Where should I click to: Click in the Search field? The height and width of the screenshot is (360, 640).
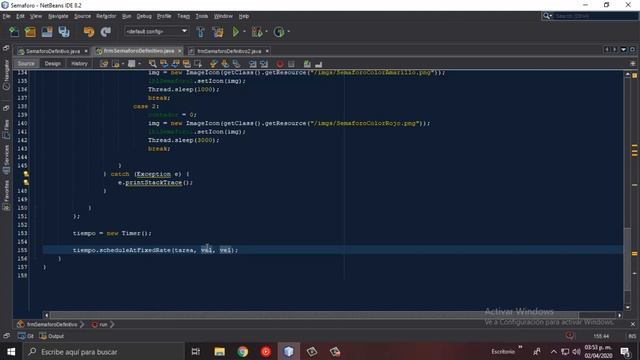tap(596, 16)
